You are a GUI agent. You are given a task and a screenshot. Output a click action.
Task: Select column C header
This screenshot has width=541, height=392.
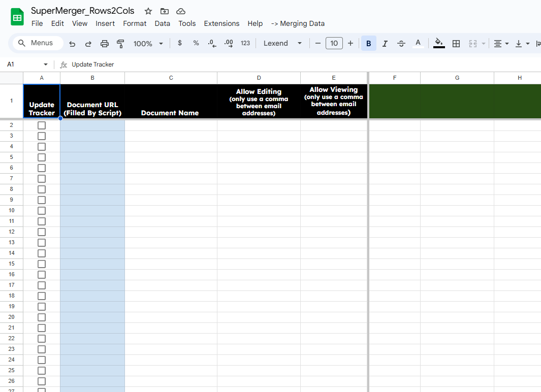click(x=171, y=78)
